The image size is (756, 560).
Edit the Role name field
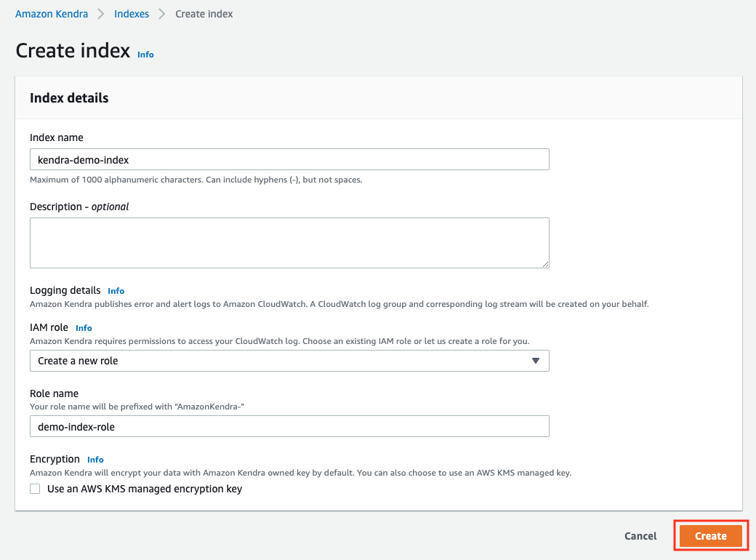(x=289, y=426)
